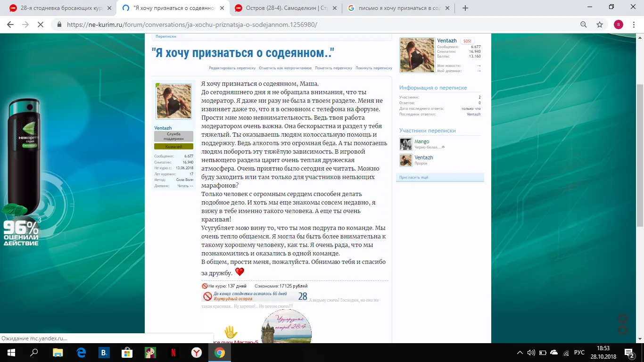
Task: Open 'Мой дневник' arrow link
Action: 479,71
